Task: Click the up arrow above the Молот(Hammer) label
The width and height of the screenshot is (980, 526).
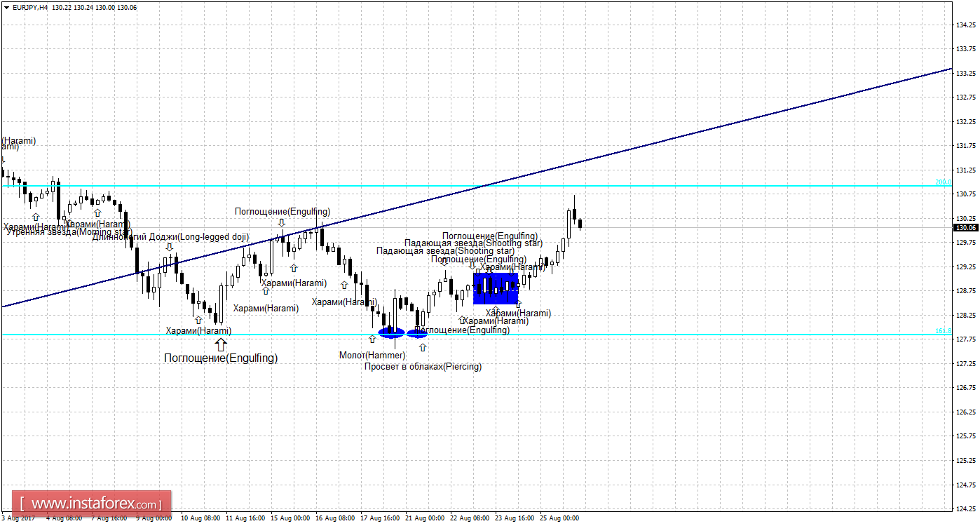Action: point(372,339)
